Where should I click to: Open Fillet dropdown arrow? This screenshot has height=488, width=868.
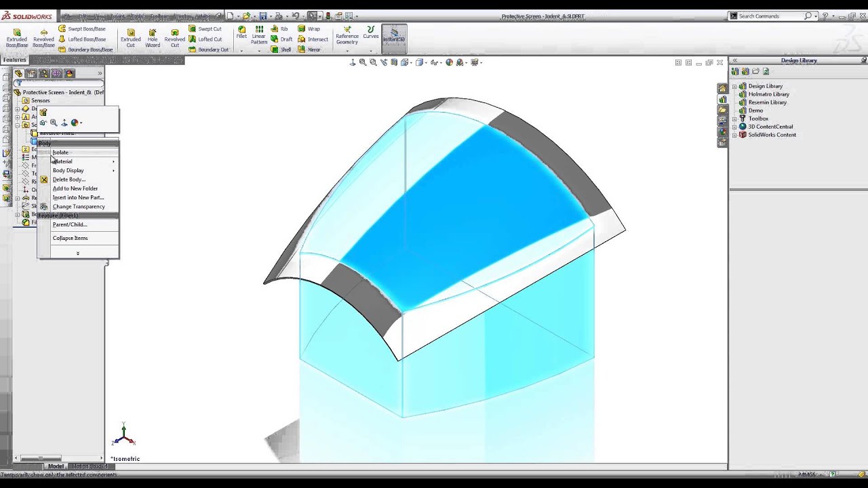[241, 50]
